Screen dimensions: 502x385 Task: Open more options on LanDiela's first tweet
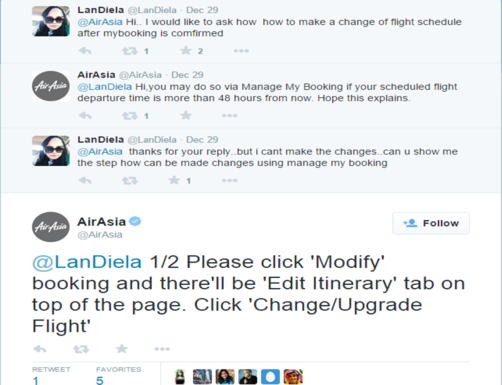click(x=241, y=51)
